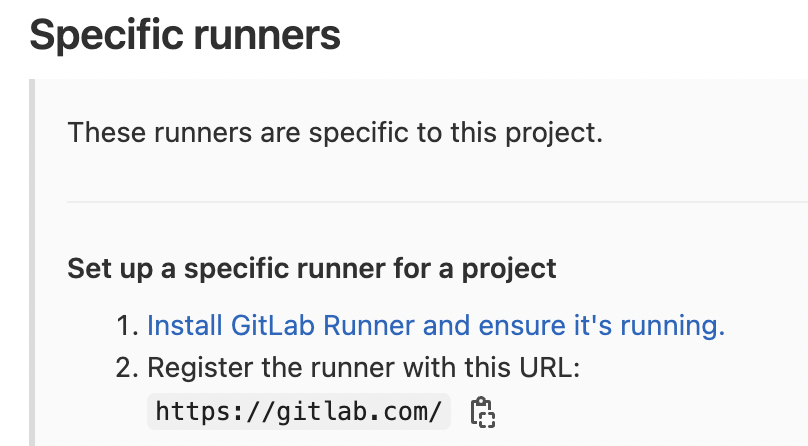Image resolution: width=808 pixels, height=446 pixels.
Task: Click 'Register the runner with this URL' text
Action: [x=364, y=368]
